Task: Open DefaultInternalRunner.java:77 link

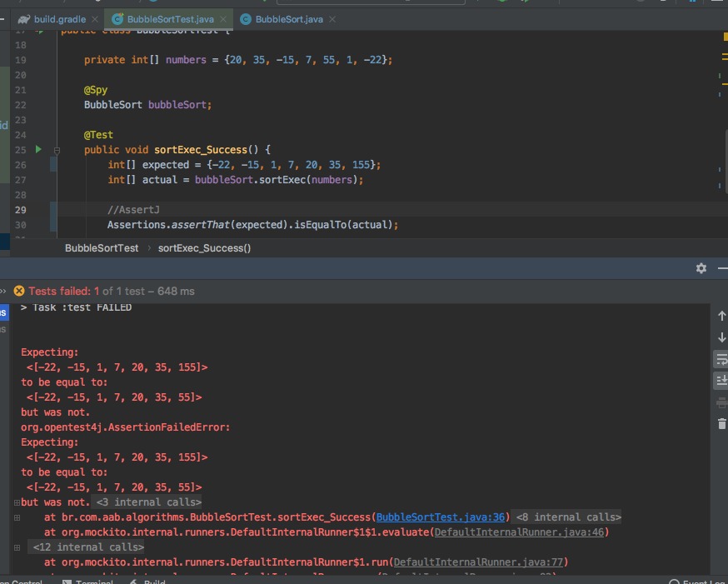Action: [x=478, y=562]
